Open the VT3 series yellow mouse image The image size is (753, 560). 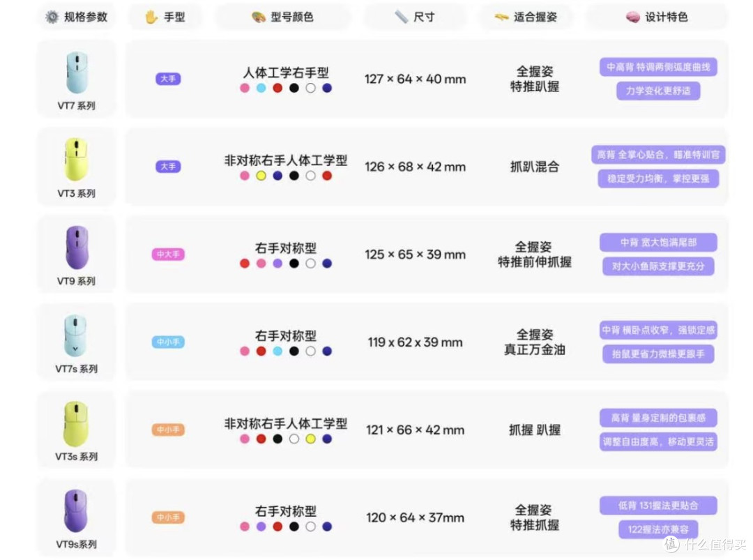76,160
